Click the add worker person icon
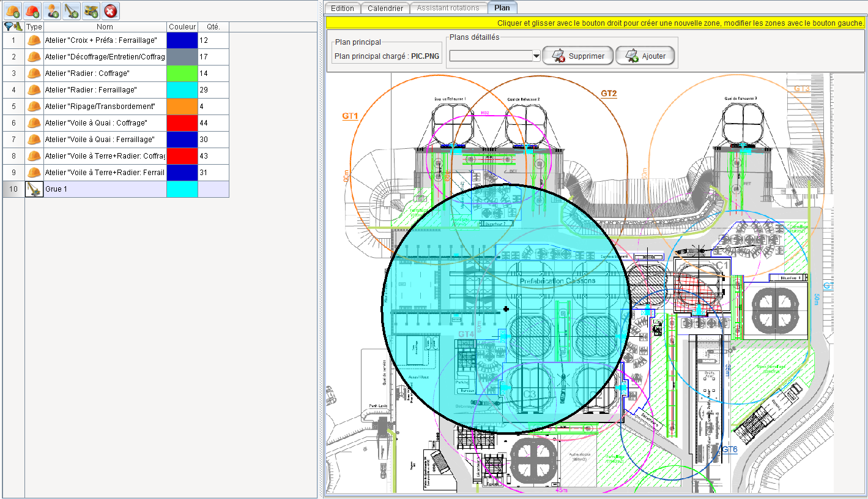The height and width of the screenshot is (499, 868). [53, 10]
